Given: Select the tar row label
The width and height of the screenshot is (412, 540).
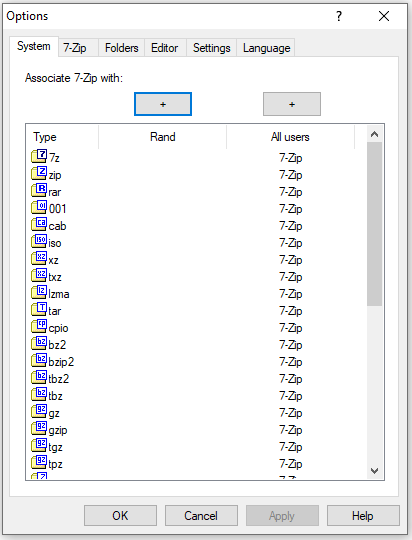Looking at the screenshot, I should pos(55,311).
